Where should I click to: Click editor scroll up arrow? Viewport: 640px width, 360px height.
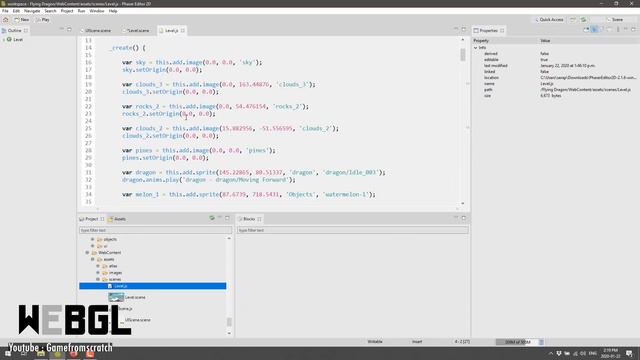click(463, 40)
